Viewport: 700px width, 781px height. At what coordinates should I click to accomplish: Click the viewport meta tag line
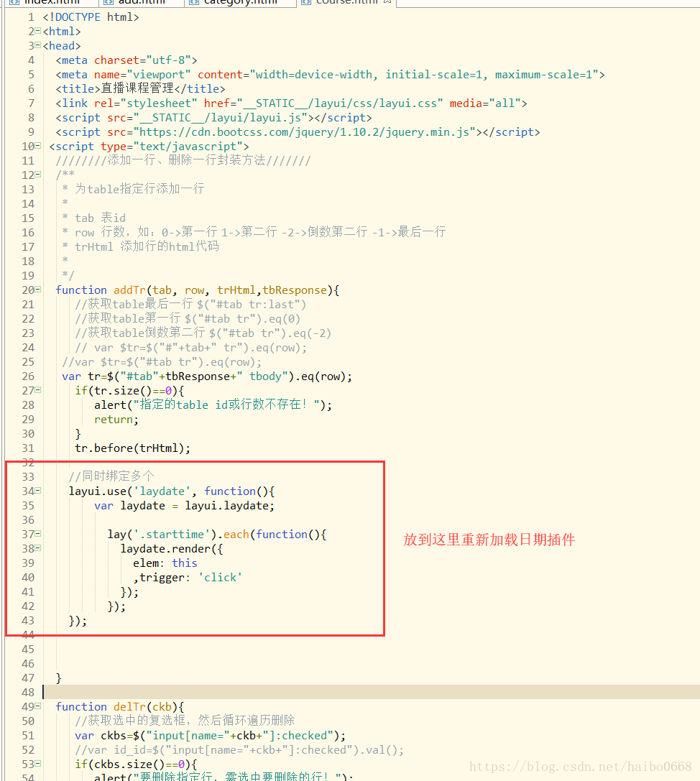click(x=331, y=75)
